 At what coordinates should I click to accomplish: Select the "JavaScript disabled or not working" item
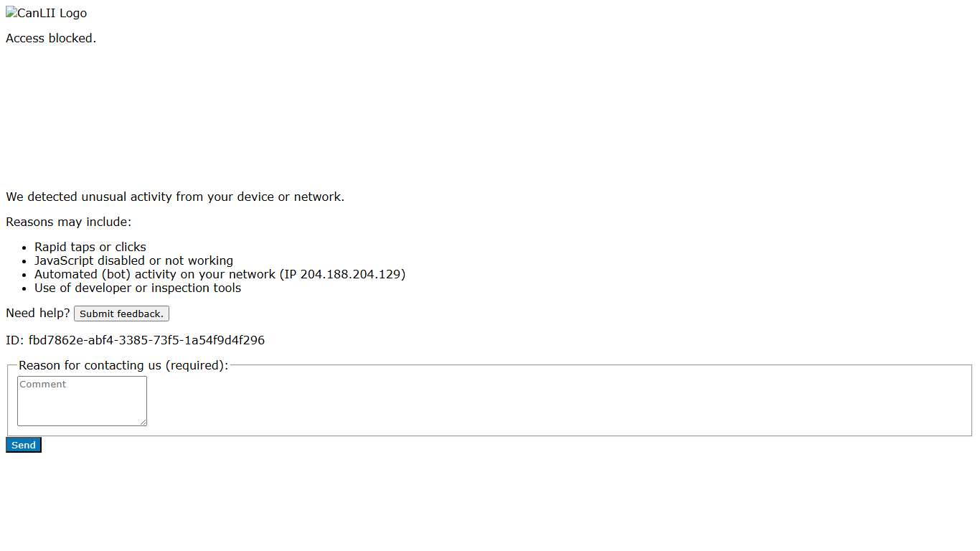[133, 261]
